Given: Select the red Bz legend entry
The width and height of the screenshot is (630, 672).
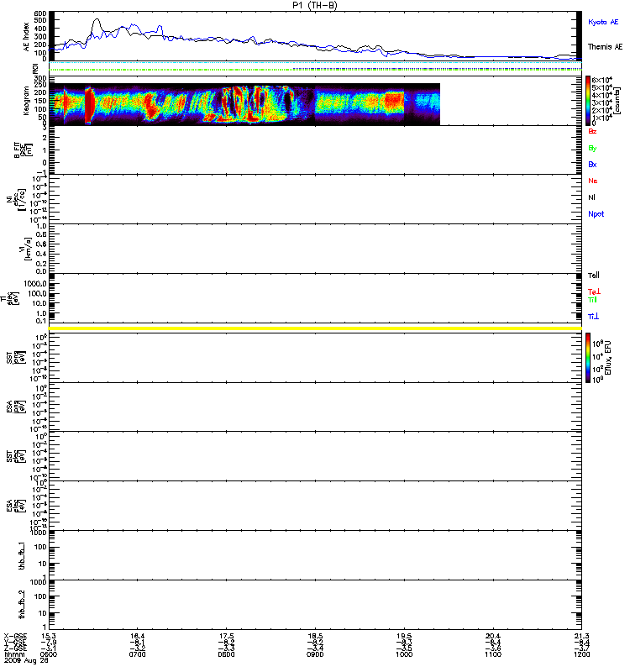Looking at the screenshot, I should tap(593, 132).
